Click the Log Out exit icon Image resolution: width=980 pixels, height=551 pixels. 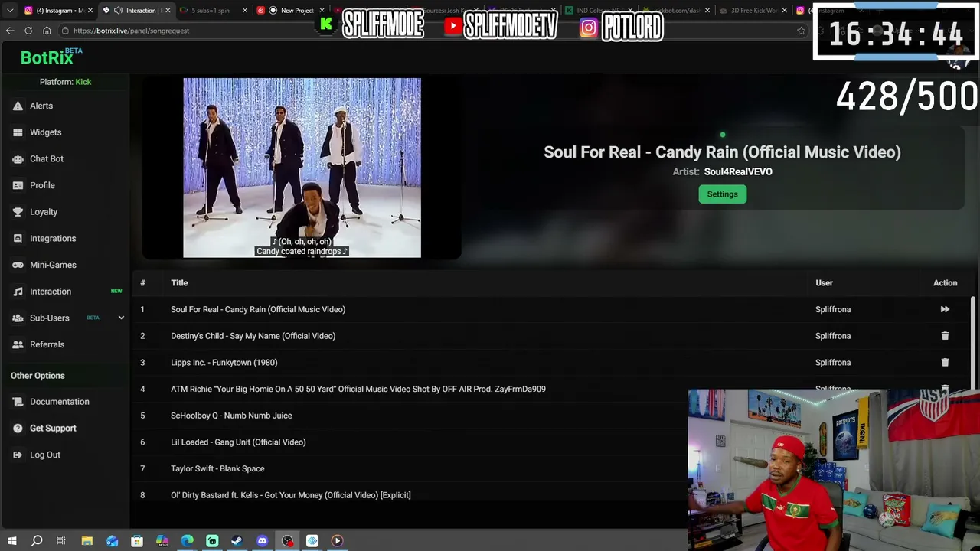(x=18, y=455)
